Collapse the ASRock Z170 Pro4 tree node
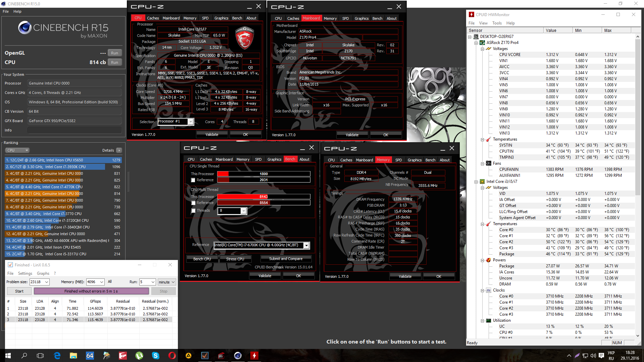Screen dimensions: 644x362 [476, 43]
